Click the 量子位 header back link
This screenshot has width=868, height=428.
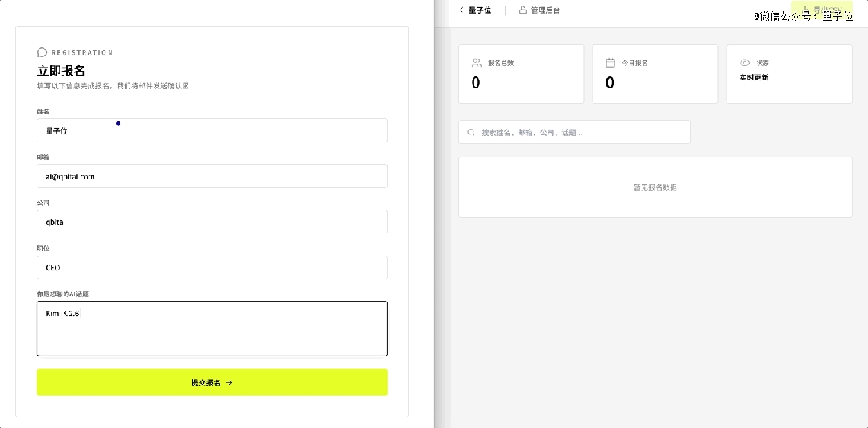pos(480,10)
